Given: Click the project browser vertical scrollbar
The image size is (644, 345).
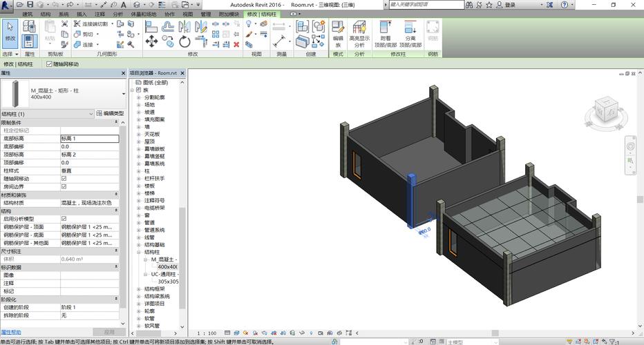Looking at the screenshot, I should pyautogui.click(x=182, y=257).
